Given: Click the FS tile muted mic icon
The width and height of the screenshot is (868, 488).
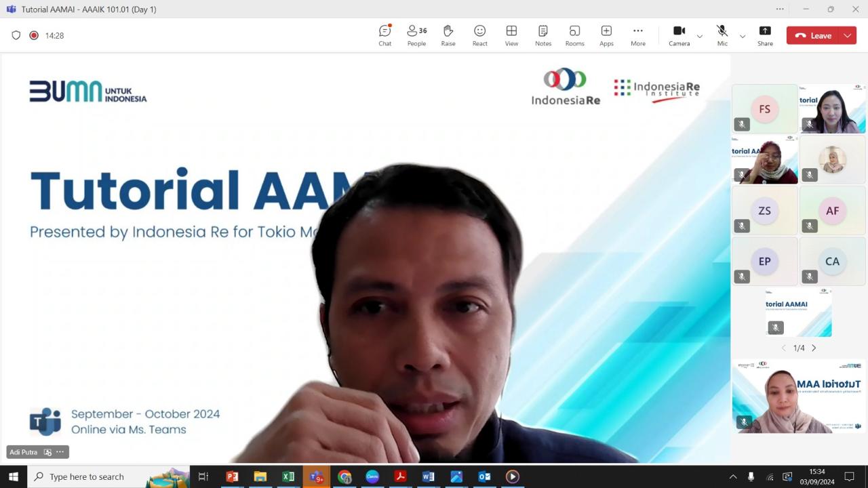Looking at the screenshot, I should point(741,124).
